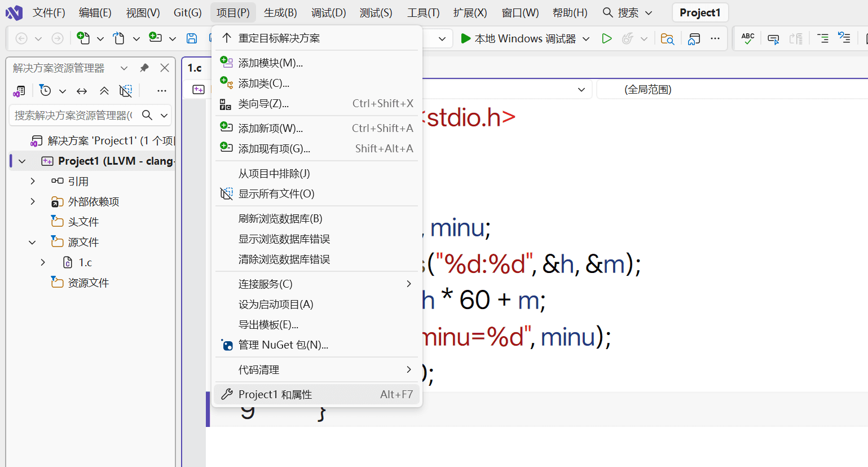Click the green Start Without Debugging arrow

coord(606,38)
